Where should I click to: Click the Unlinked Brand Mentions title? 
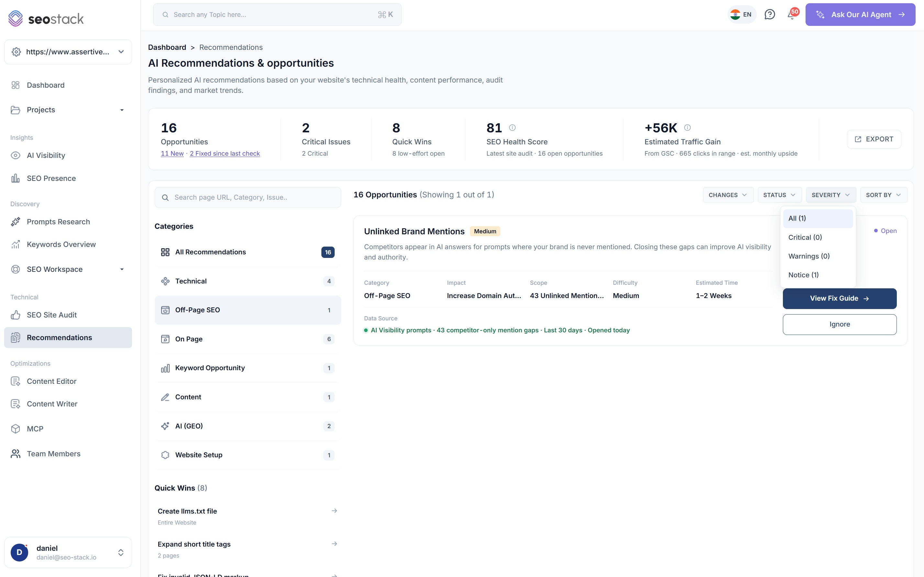(x=414, y=231)
